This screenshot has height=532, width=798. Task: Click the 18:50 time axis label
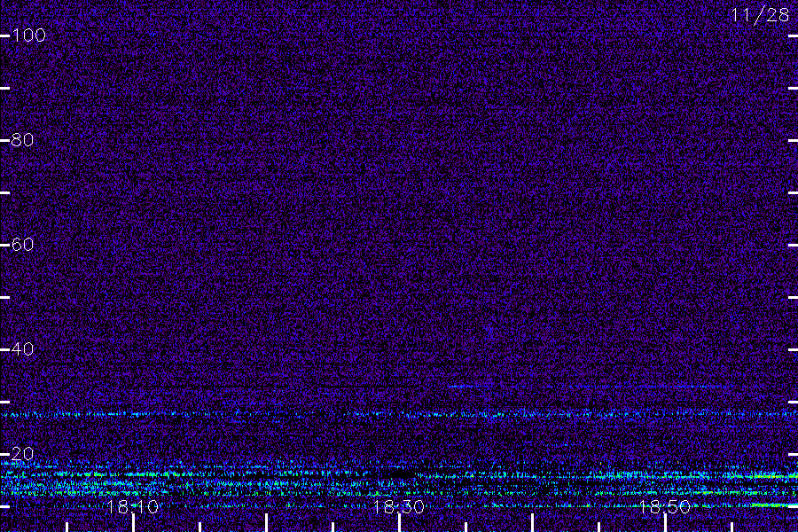click(665, 507)
